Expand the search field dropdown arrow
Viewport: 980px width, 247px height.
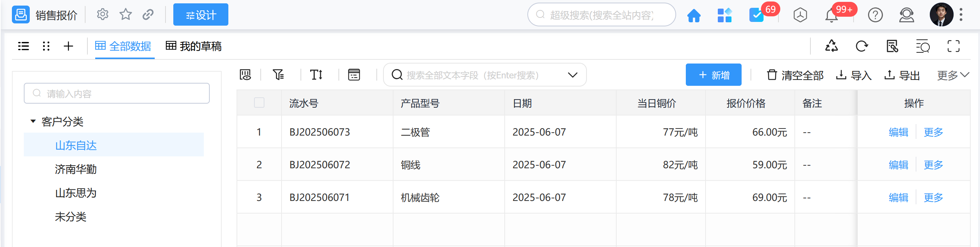[572, 75]
